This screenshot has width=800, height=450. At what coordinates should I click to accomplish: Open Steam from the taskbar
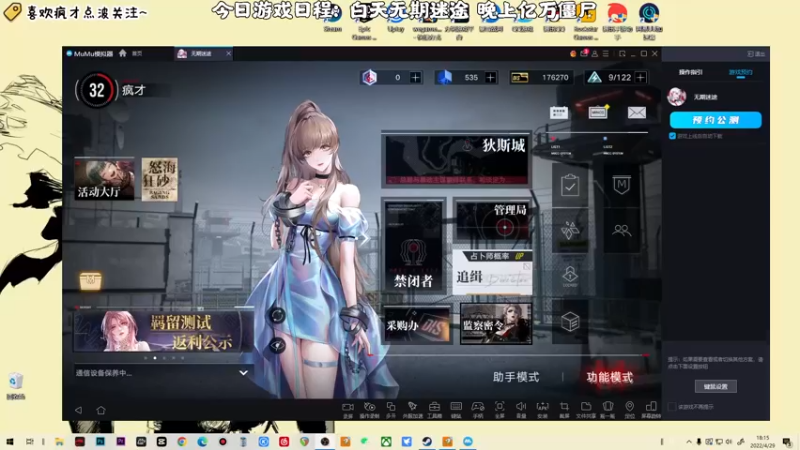click(x=427, y=441)
